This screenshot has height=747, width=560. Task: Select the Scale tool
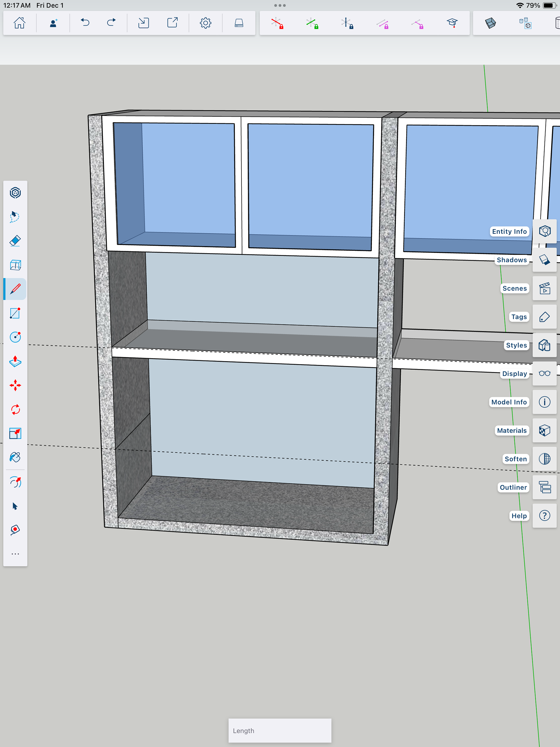[x=15, y=433]
